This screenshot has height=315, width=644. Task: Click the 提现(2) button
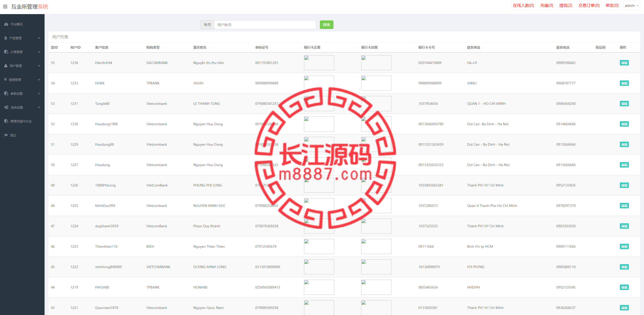click(566, 6)
